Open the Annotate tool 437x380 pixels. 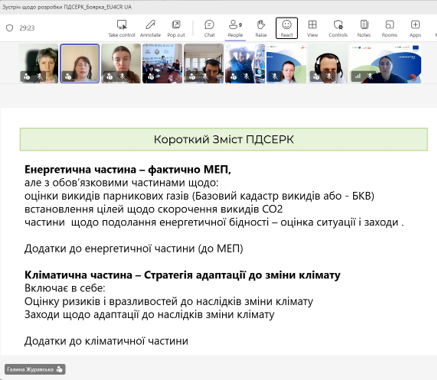(150, 28)
